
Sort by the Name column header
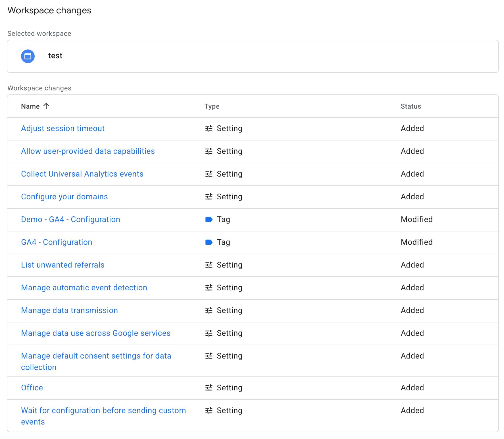click(x=30, y=106)
